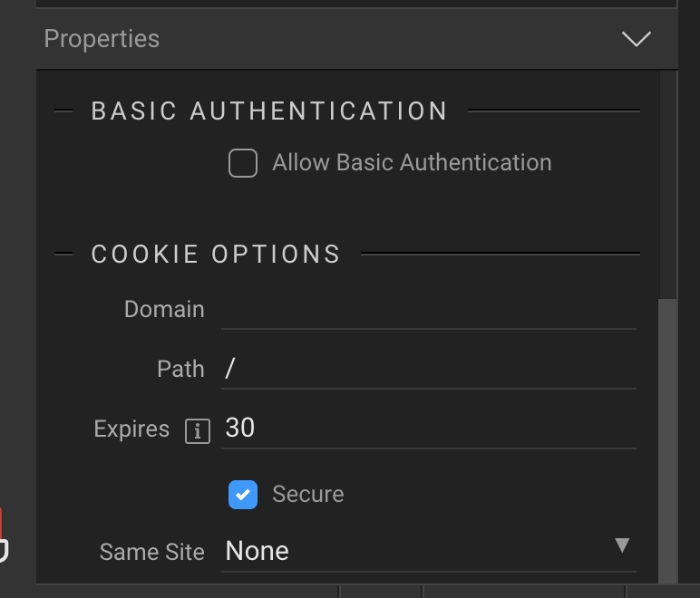700x598 pixels.
Task: Click the BASIC AUTHENTICATION section heading
Action: (x=269, y=111)
